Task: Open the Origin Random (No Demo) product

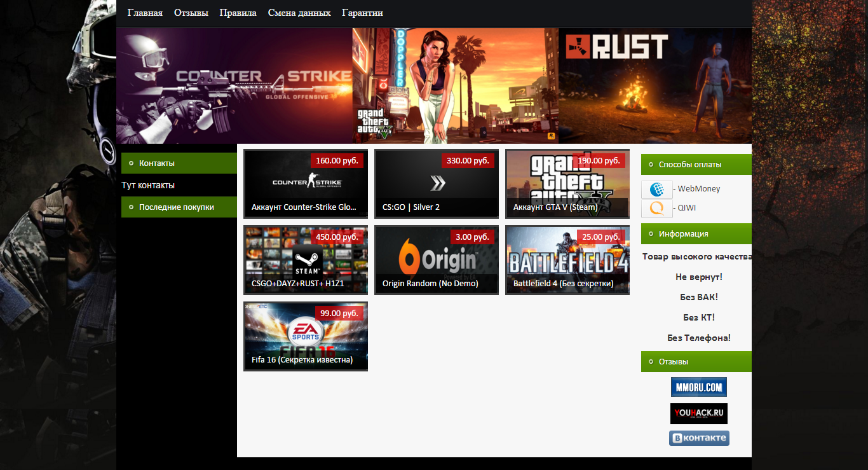Action: (x=437, y=260)
